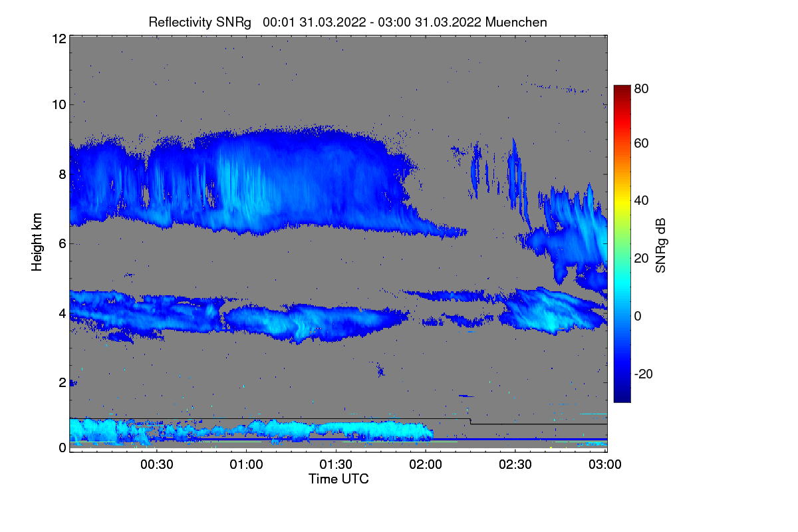Click the 'Time UTC' axis label

[338, 479]
